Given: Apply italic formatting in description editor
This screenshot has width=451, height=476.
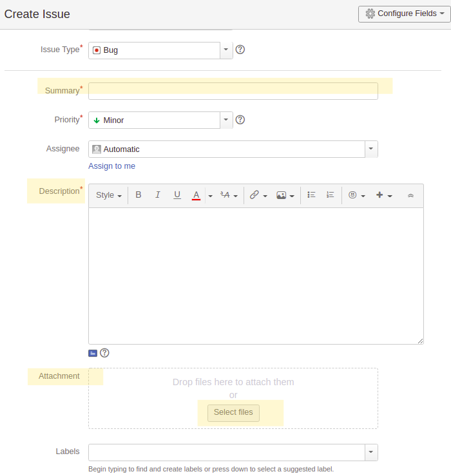Looking at the screenshot, I should (x=158, y=195).
